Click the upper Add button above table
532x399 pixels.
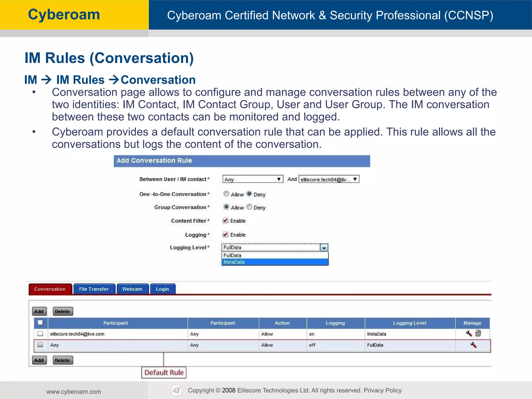coord(39,311)
